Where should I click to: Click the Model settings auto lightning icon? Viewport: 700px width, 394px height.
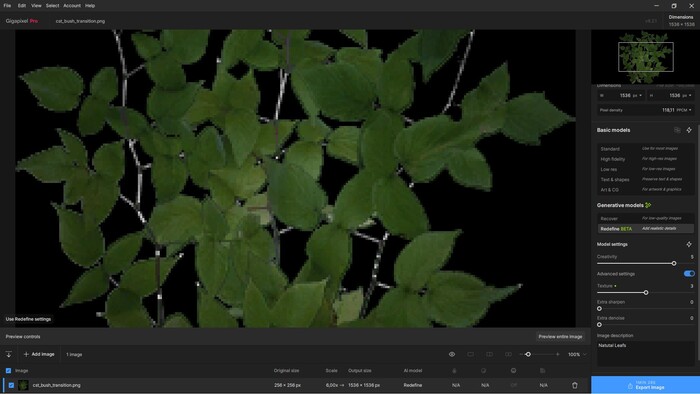(x=689, y=244)
